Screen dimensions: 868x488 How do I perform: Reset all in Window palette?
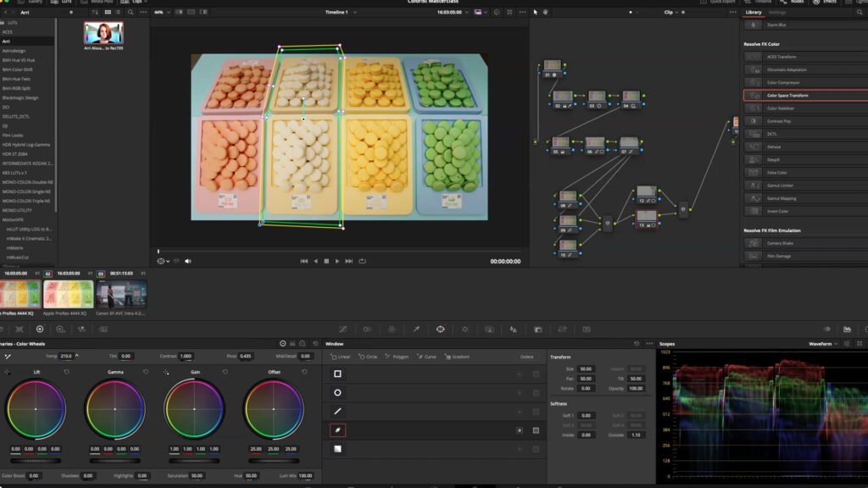pos(637,344)
